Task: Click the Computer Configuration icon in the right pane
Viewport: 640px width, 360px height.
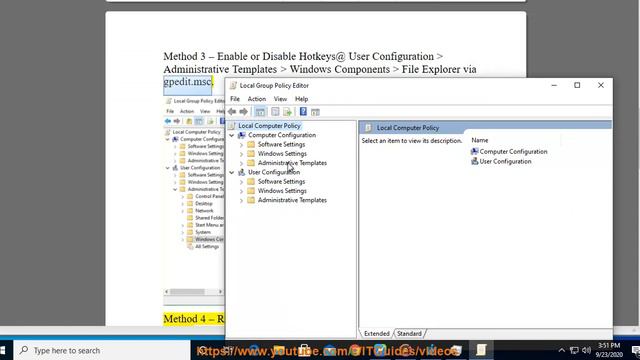Action: (x=474, y=151)
